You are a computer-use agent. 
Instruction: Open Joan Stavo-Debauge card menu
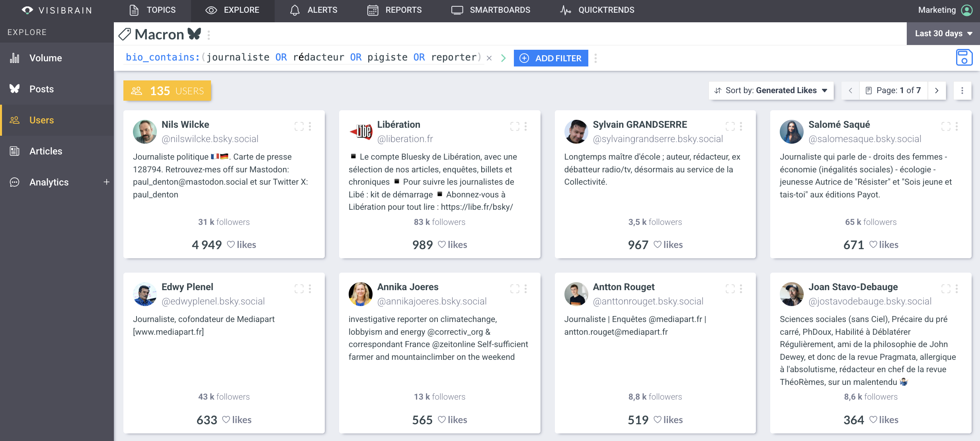click(x=957, y=289)
